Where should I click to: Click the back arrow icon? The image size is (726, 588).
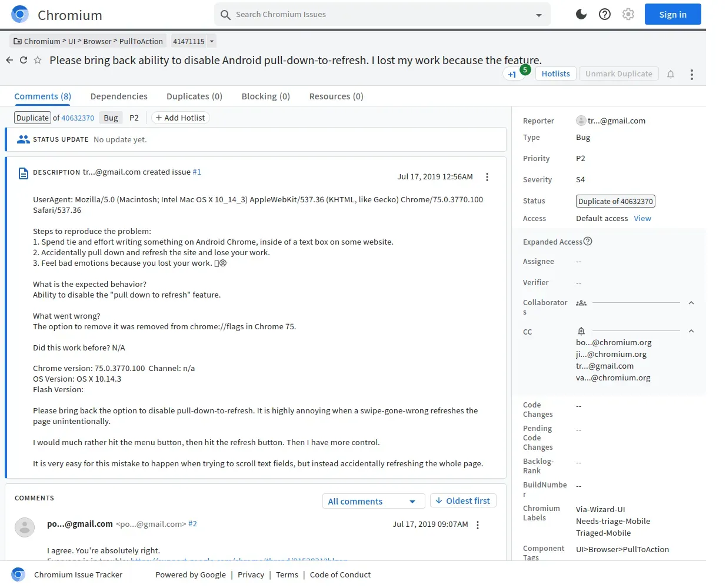[9, 60]
